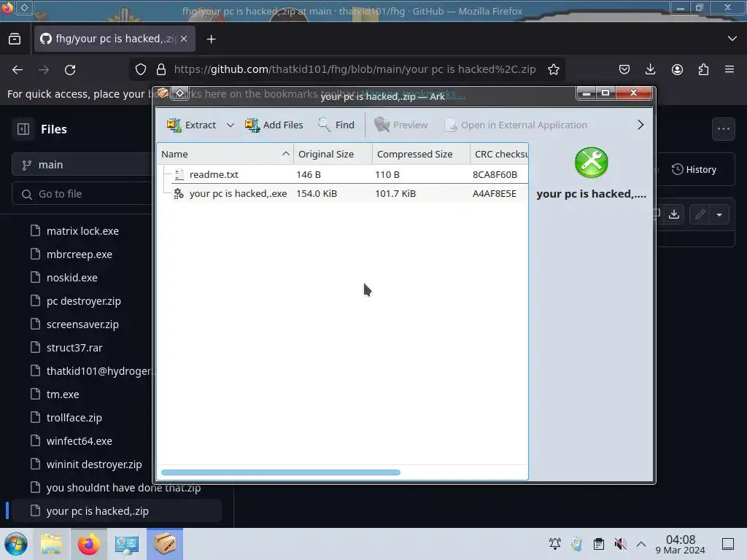
Task: Open tracking protection shield icon
Action: point(141,69)
